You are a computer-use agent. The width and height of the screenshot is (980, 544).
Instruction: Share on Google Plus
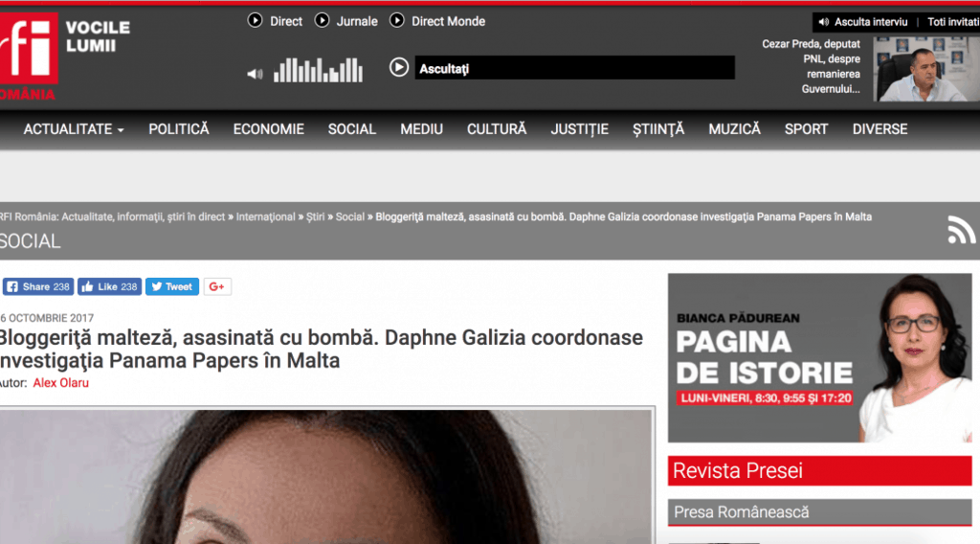pyautogui.click(x=217, y=287)
